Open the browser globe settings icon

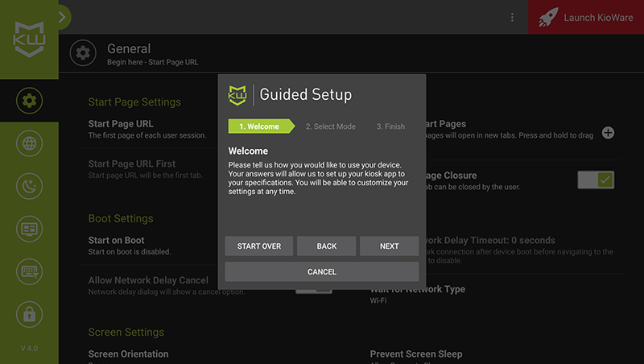point(29,143)
